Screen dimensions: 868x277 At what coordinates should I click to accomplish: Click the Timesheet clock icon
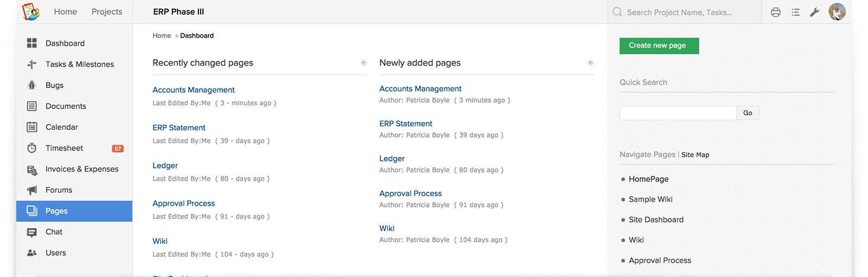point(32,148)
